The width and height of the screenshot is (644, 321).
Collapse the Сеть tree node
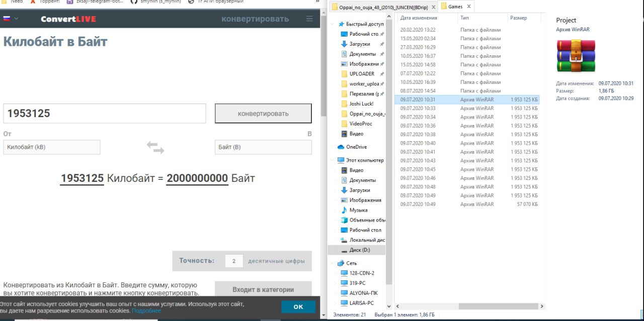pos(332,263)
